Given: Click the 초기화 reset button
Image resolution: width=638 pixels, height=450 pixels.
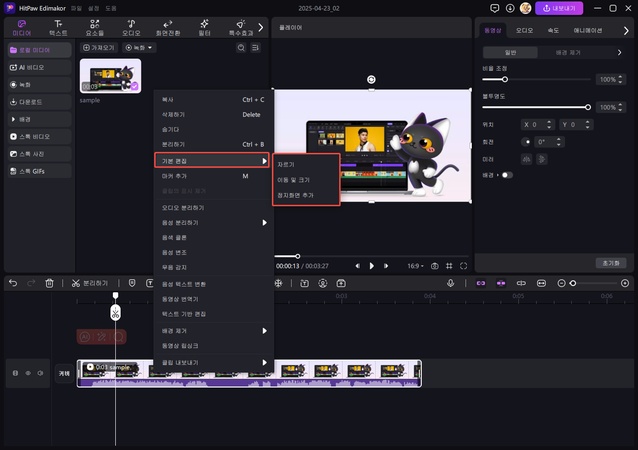Looking at the screenshot, I should (611, 263).
